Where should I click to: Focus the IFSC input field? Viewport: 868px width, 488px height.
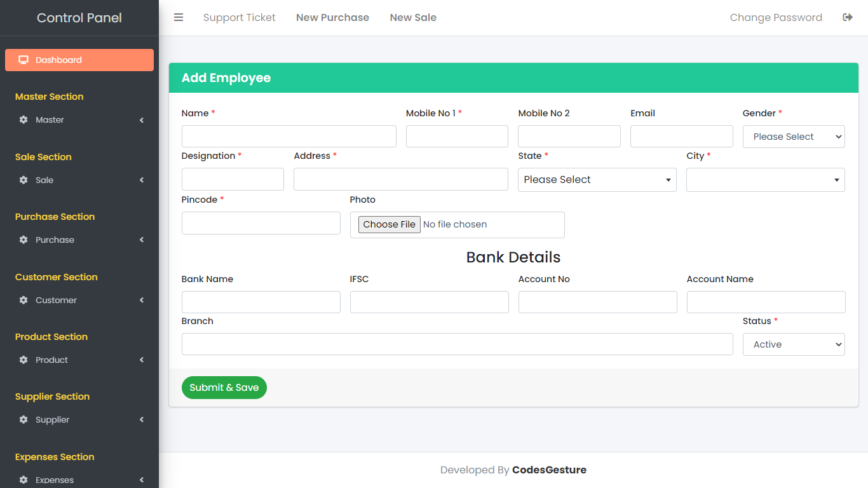click(x=430, y=302)
